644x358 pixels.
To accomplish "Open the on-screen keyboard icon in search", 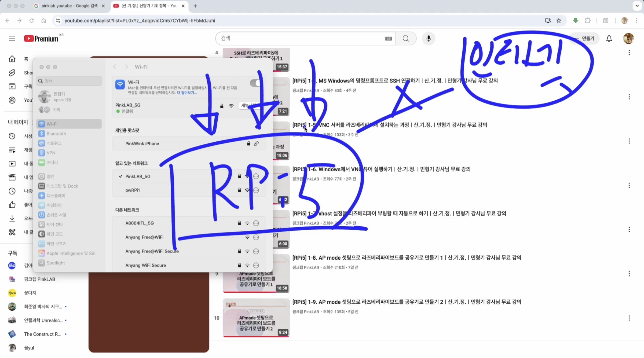I will click(388, 39).
